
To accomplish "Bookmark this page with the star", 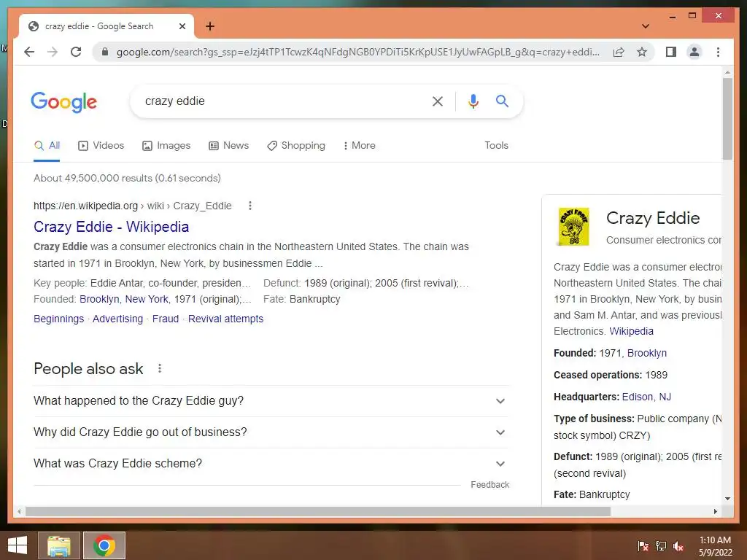I will coord(642,52).
